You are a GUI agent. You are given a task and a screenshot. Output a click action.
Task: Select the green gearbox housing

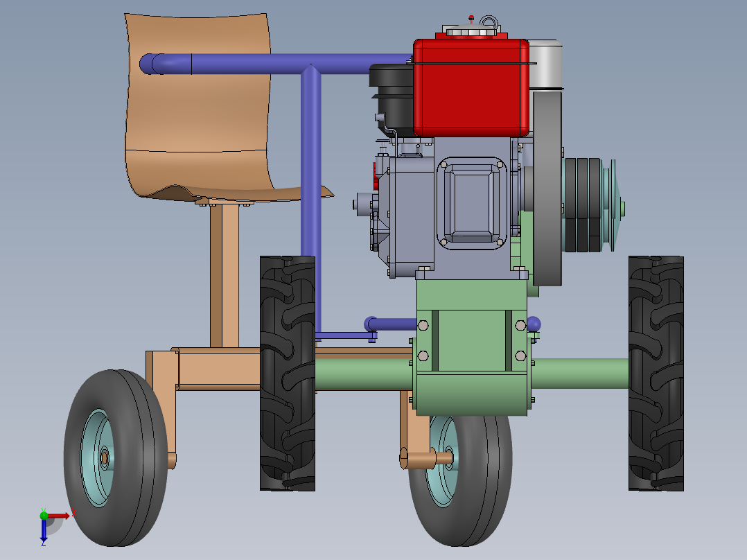coord(472,347)
